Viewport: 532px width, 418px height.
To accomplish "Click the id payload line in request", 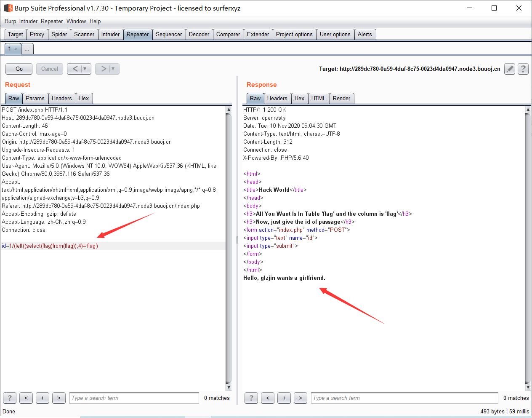I will coord(113,246).
